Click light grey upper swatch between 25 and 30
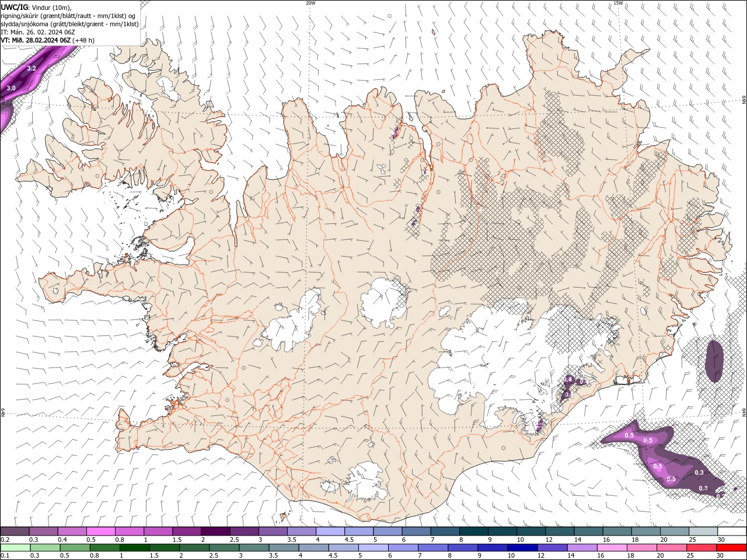 pyautogui.click(x=703, y=531)
